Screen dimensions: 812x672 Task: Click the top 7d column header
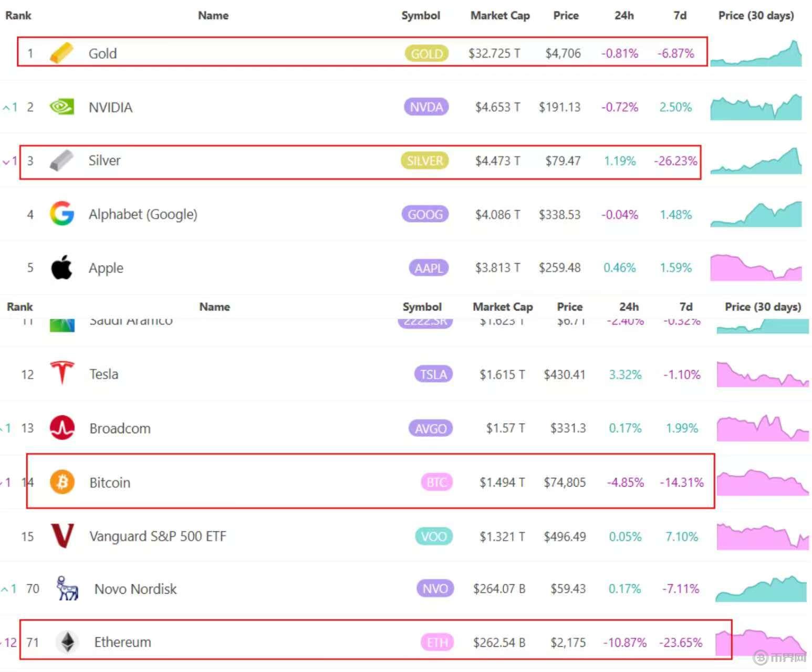point(680,16)
